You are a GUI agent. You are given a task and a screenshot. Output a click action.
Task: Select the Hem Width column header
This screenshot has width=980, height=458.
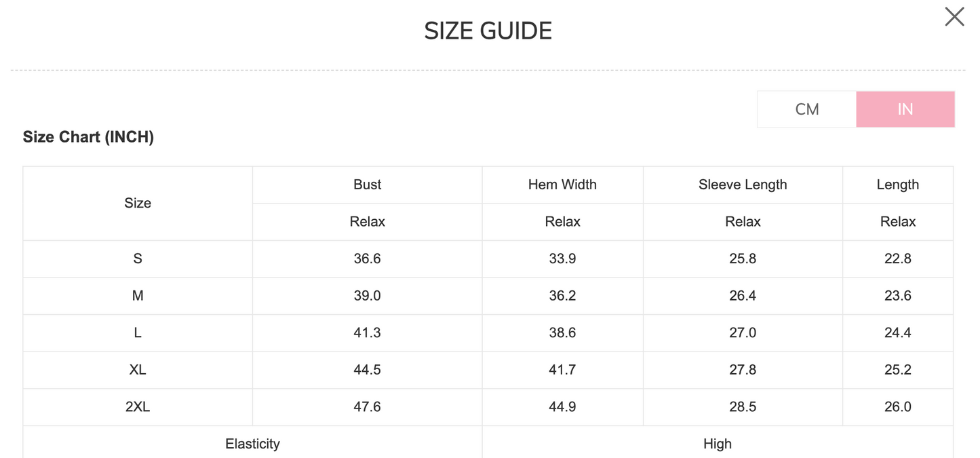pyautogui.click(x=562, y=185)
